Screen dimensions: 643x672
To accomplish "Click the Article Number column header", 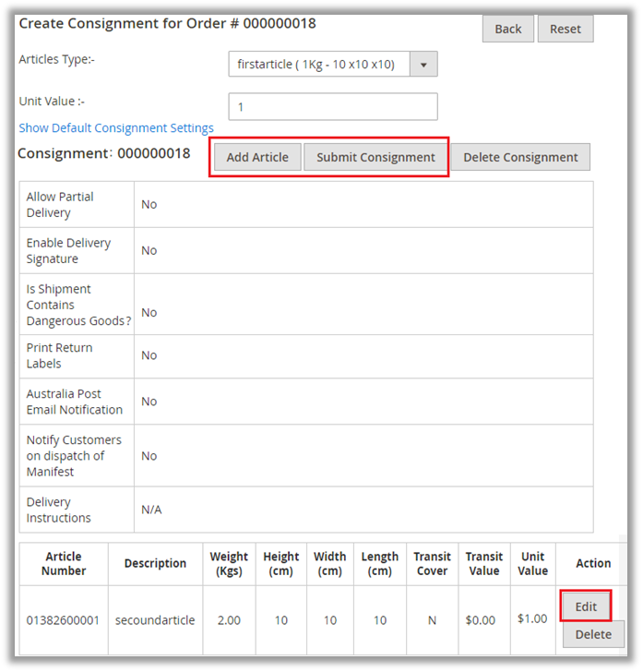I will [x=63, y=563].
